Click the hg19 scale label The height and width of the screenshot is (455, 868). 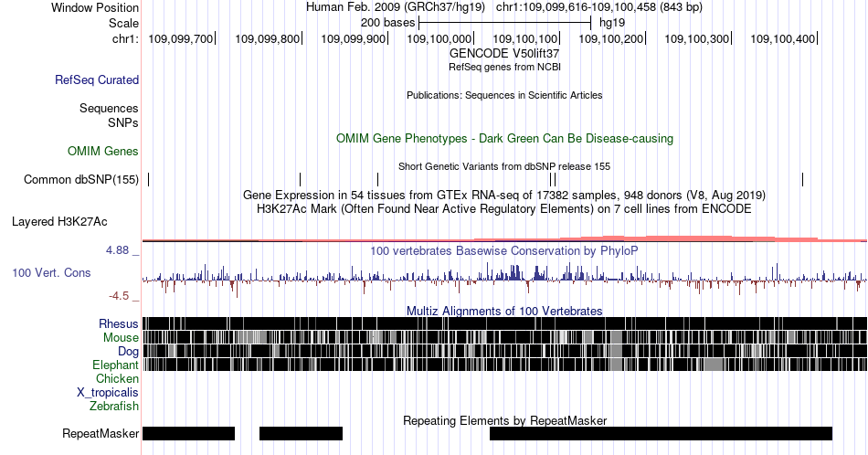[x=612, y=23]
